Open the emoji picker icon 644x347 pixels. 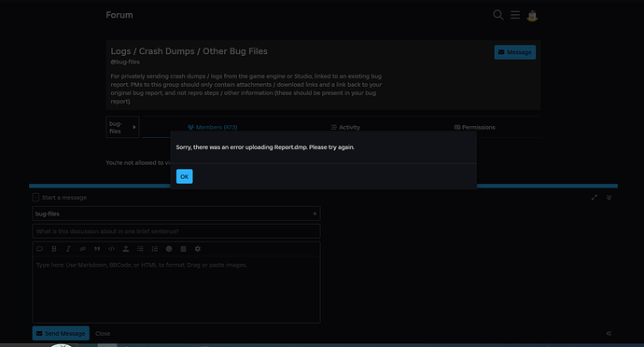(x=169, y=249)
